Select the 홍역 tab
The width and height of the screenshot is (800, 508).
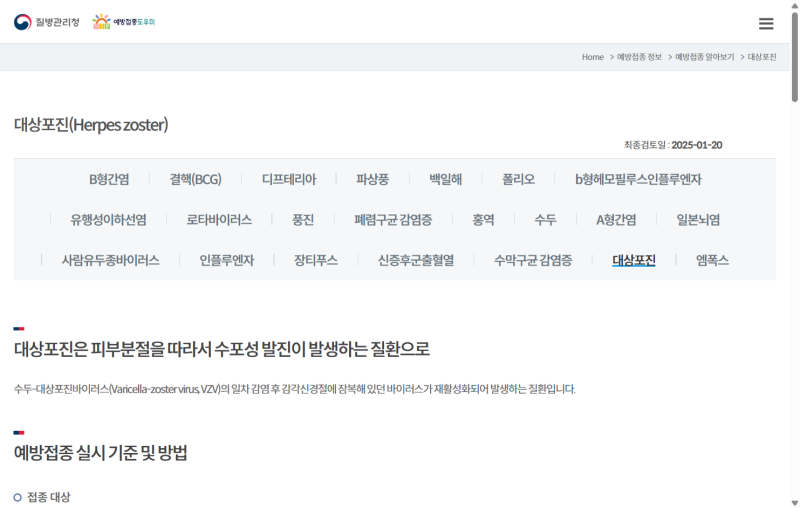pyautogui.click(x=483, y=220)
